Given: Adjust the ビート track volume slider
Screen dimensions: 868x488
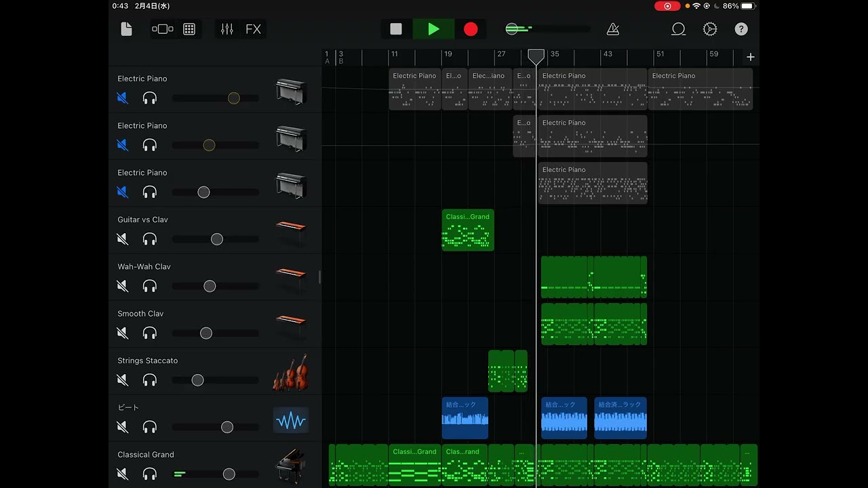Looking at the screenshot, I should coord(216,427).
